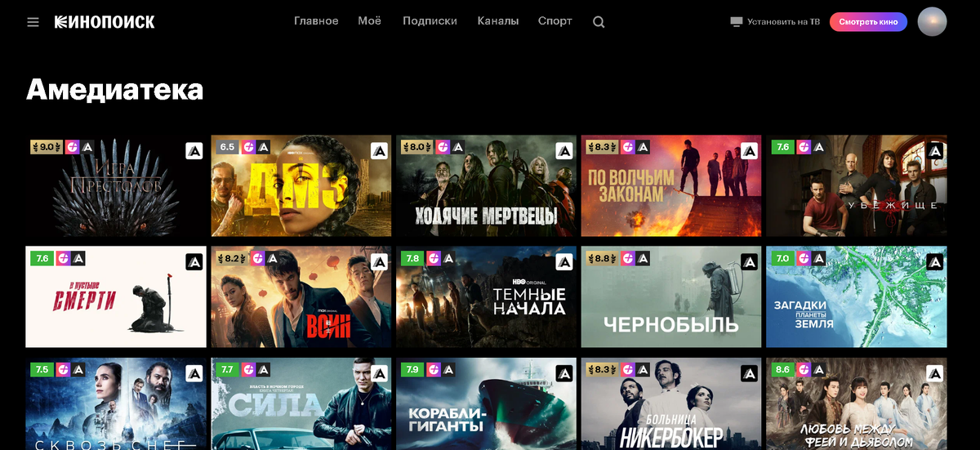Open the Чернобыль series card
Image resolution: width=980 pixels, height=450 pixels.
(671, 297)
